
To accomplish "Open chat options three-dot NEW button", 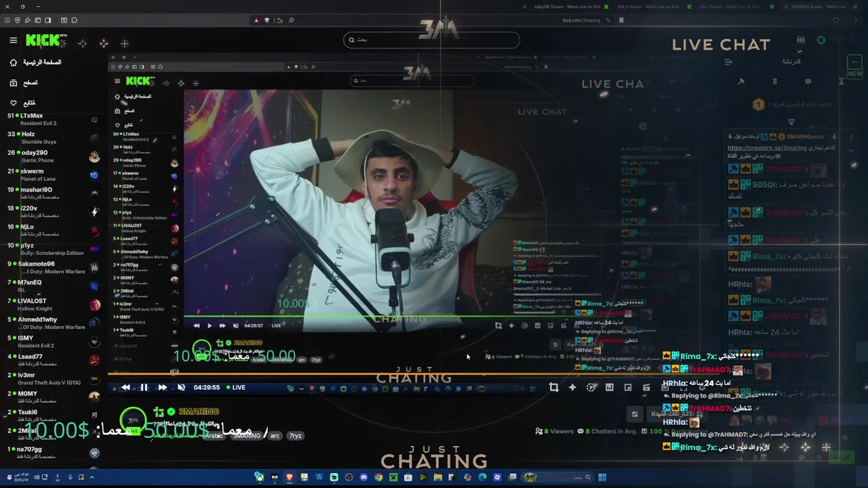I will [854, 67].
